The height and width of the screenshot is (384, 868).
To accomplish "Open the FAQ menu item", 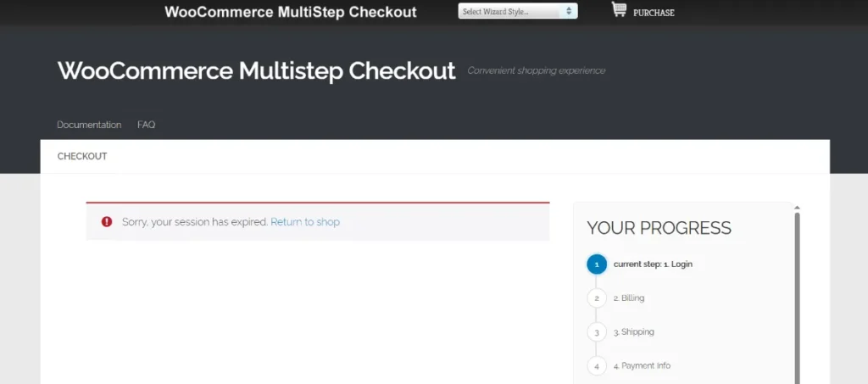I will pyautogui.click(x=146, y=125).
